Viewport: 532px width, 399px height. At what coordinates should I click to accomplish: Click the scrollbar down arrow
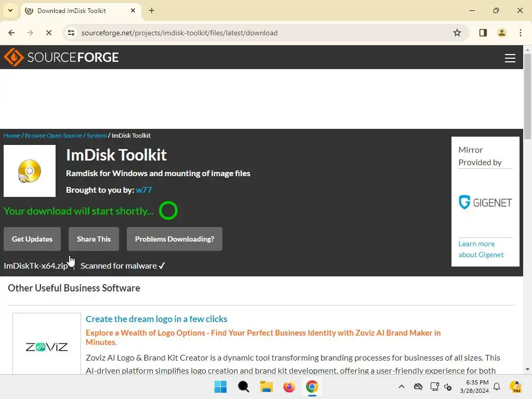pos(527,369)
